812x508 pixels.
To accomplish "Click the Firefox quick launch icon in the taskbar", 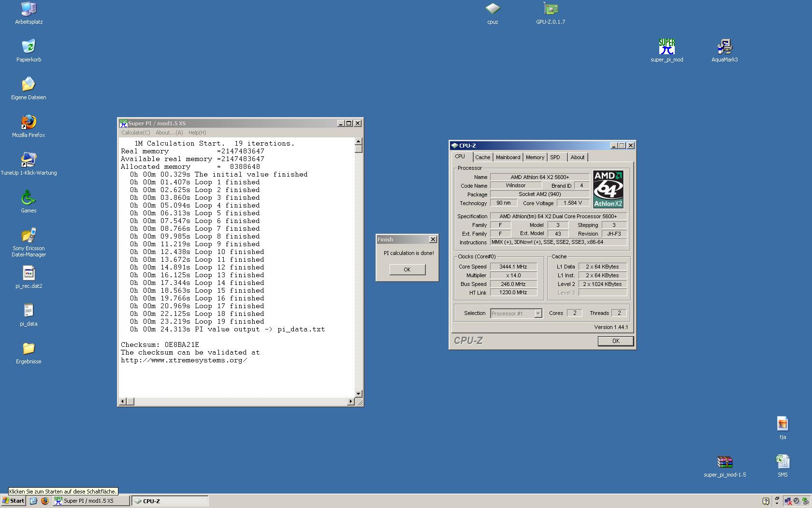I will click(44, 501).
